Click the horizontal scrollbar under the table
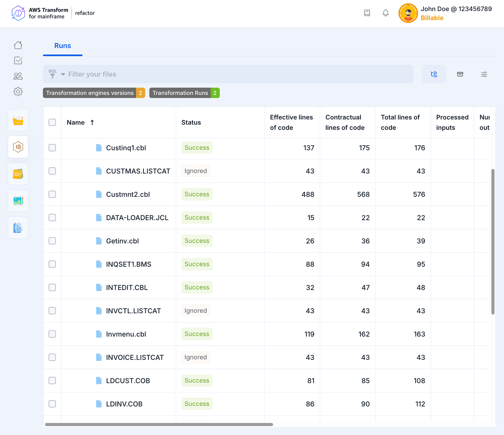Image resolution: width=504 pixels, height=435 pixels. 159,425
